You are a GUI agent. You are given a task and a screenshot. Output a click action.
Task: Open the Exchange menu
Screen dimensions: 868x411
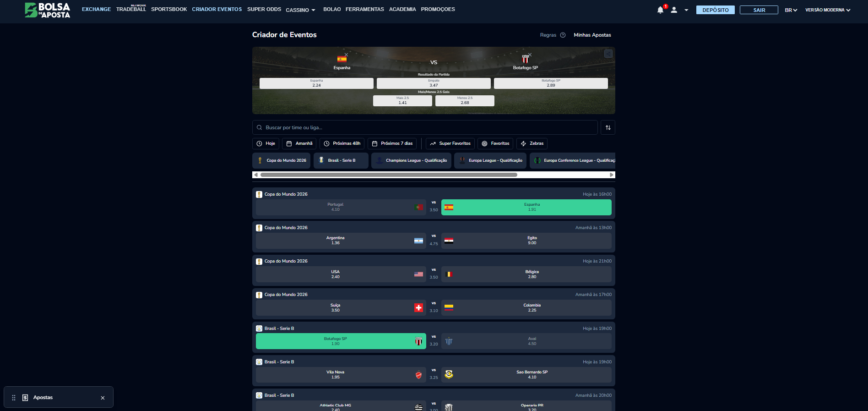(x=96, y=9)
